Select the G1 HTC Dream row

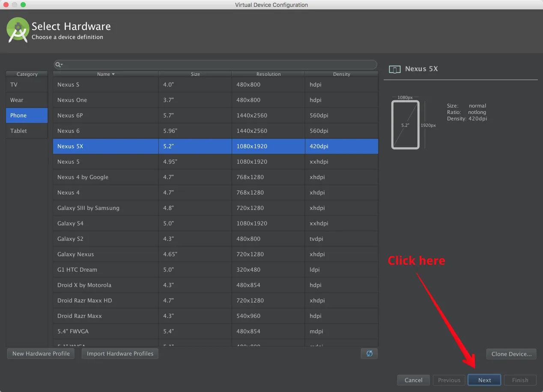point(215,270)
